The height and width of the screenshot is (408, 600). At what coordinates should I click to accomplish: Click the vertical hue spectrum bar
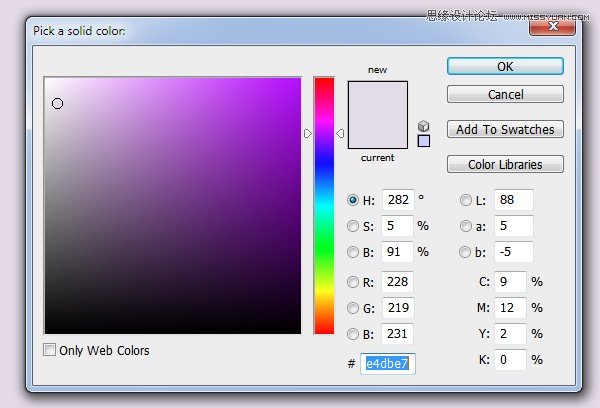tap(324, 206)
